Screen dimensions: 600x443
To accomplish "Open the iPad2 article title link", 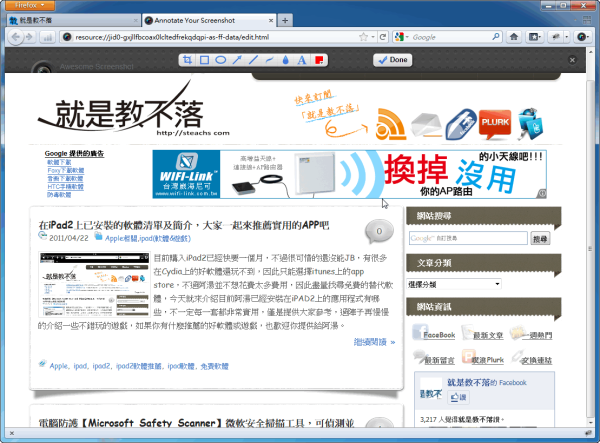I will pos(184,225).
